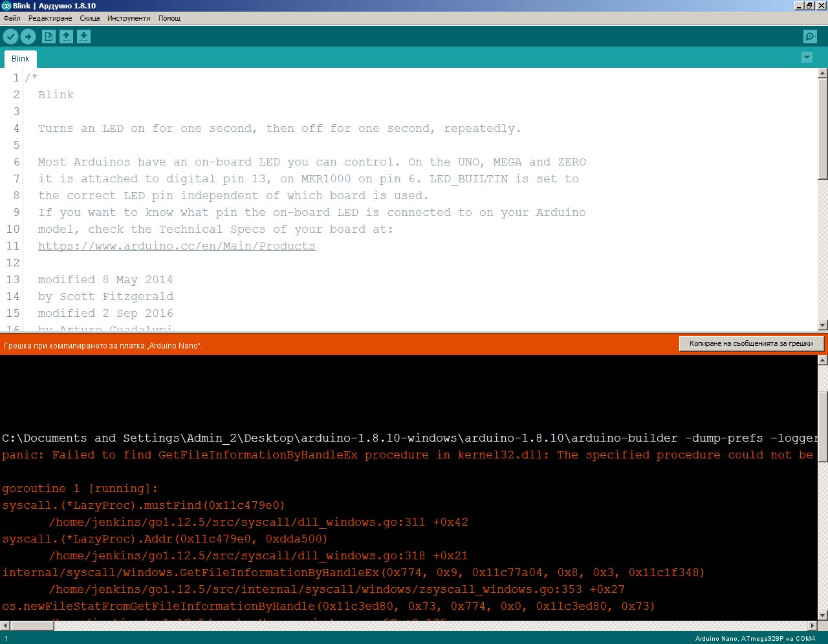Screen dimensions: 828x644
Task: Click the line number '1' in the status bar
Action: click(x=6, y=638)
